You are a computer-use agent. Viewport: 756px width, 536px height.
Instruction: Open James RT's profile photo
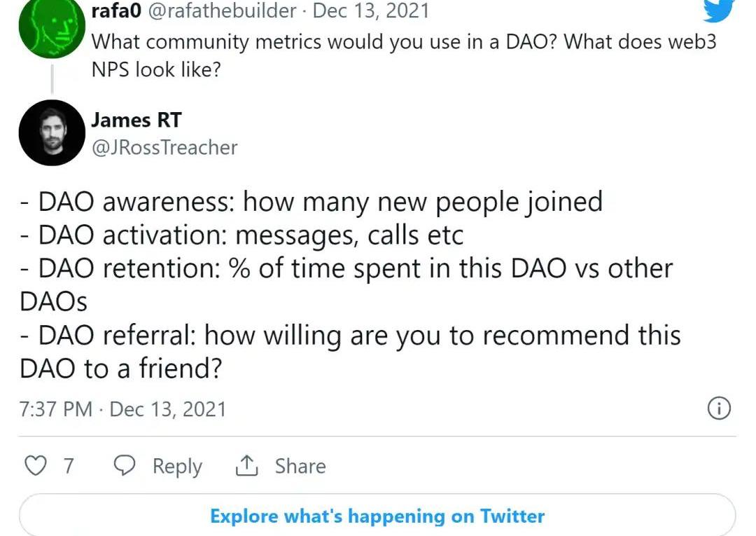click(52, 132)
